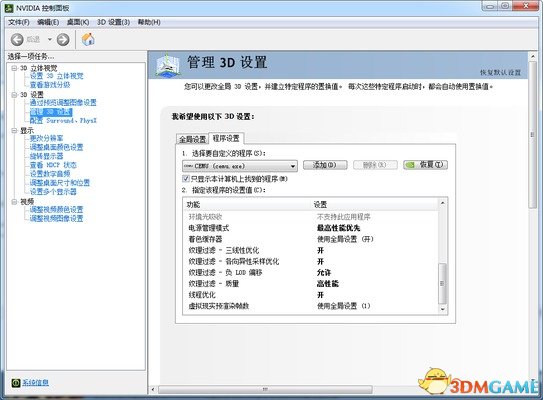
Task: Click the Back navigation arrow icon
Action: point(17,39)
